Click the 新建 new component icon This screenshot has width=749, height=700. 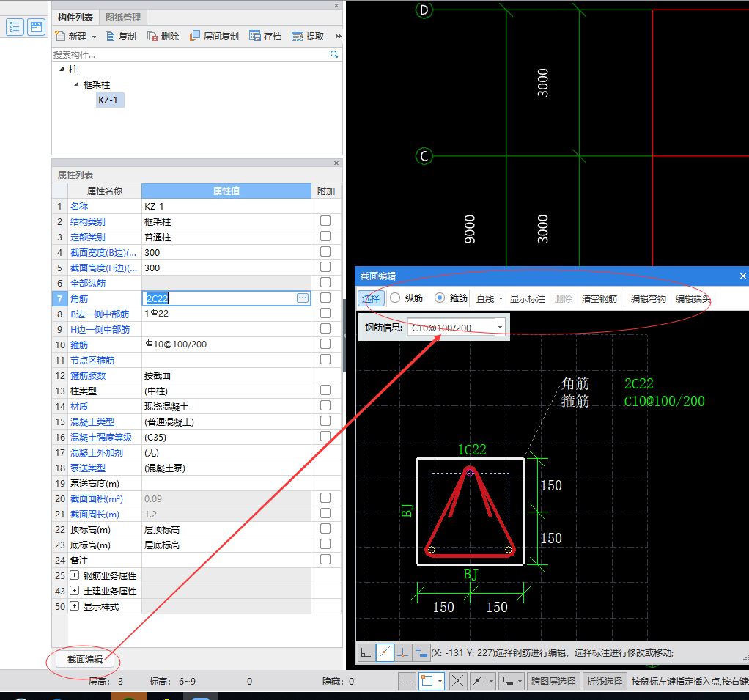(60, 36)
